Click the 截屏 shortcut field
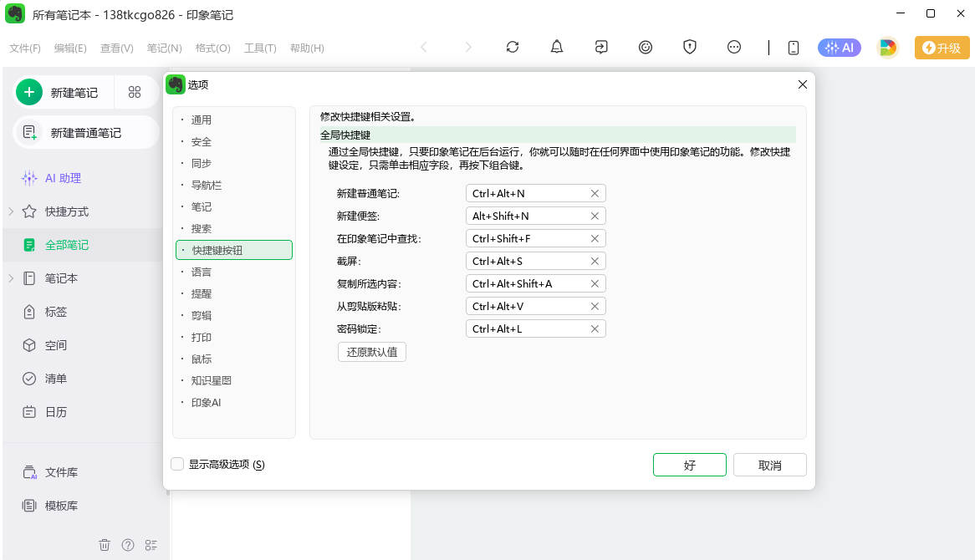The image size is (975, 560). coord(535,261)
